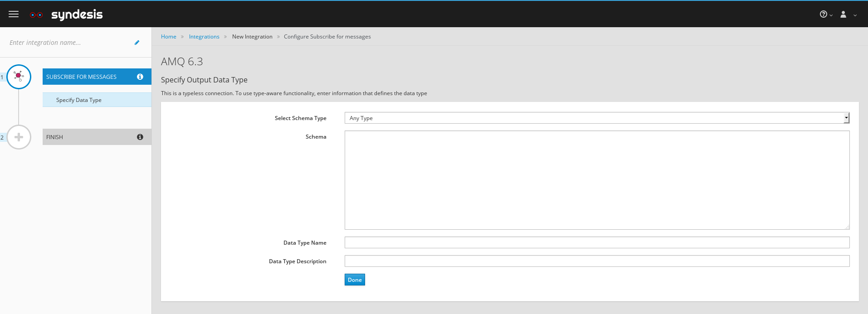Select the Specify Data Type sub-step
Screen dimensions: 868x314
point(97,100)
